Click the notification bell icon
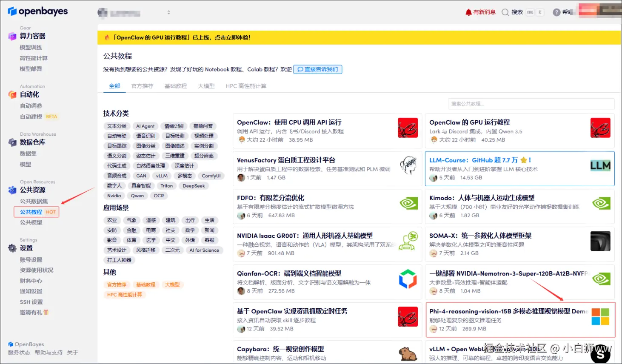Screen dimensions: 622x364 [x=468, y=12]
